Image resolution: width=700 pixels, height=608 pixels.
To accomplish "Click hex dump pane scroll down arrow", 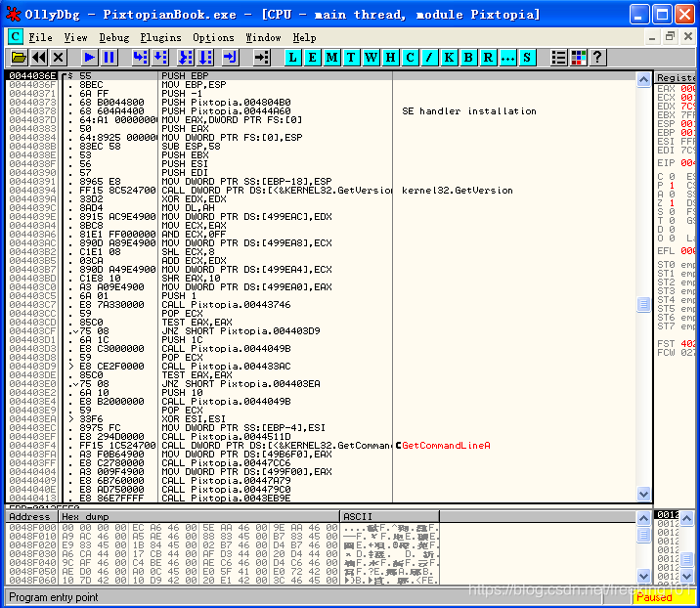I will pyautogui.click(x=643, y=576).
